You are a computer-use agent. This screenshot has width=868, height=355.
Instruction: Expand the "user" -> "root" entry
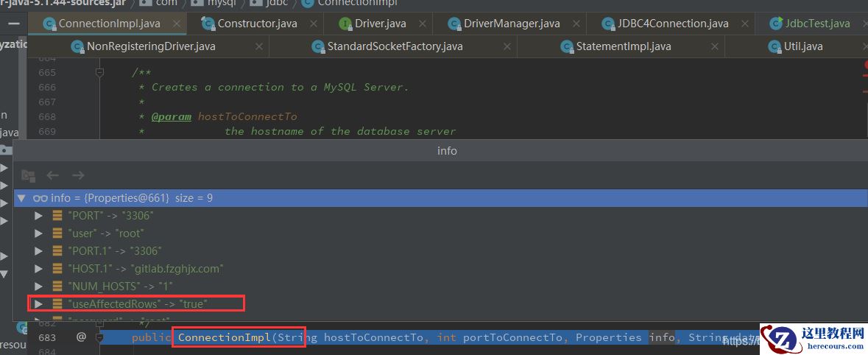pyautogui.click(x=39, y=233)
